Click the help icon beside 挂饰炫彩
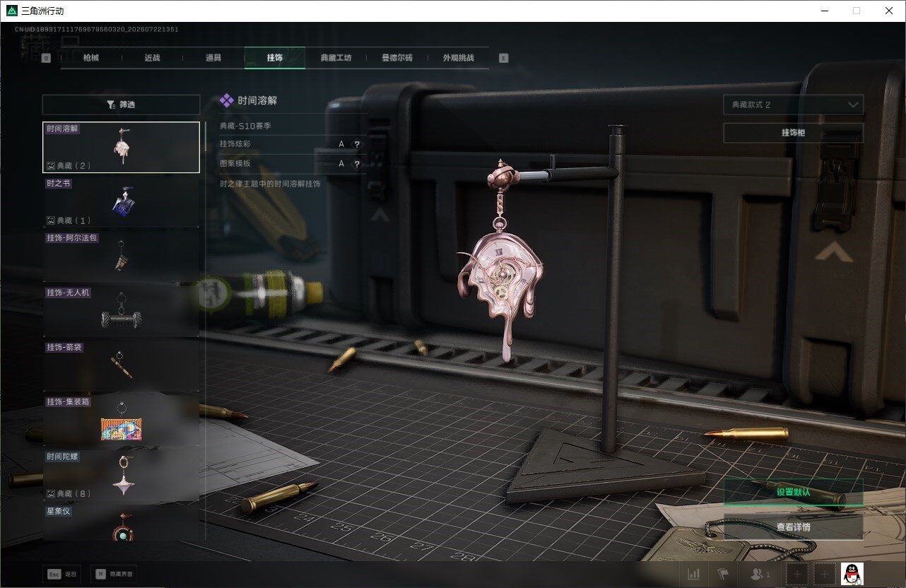906x588 pixels. click(x=357, y=144)
